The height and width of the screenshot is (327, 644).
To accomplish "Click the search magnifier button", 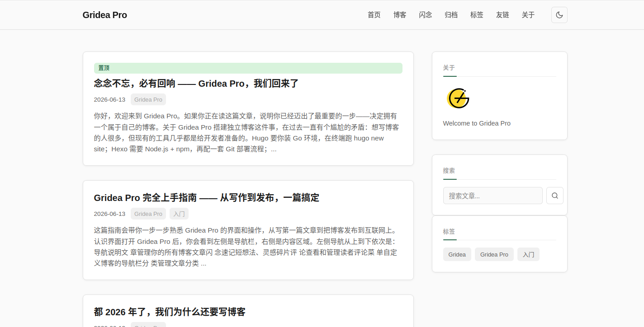I will [554, 196].
